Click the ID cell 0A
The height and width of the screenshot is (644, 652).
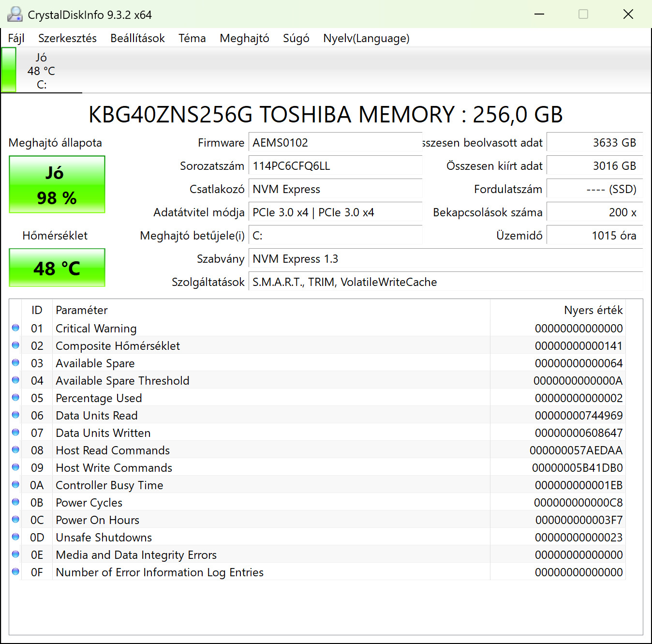(37, 485)
